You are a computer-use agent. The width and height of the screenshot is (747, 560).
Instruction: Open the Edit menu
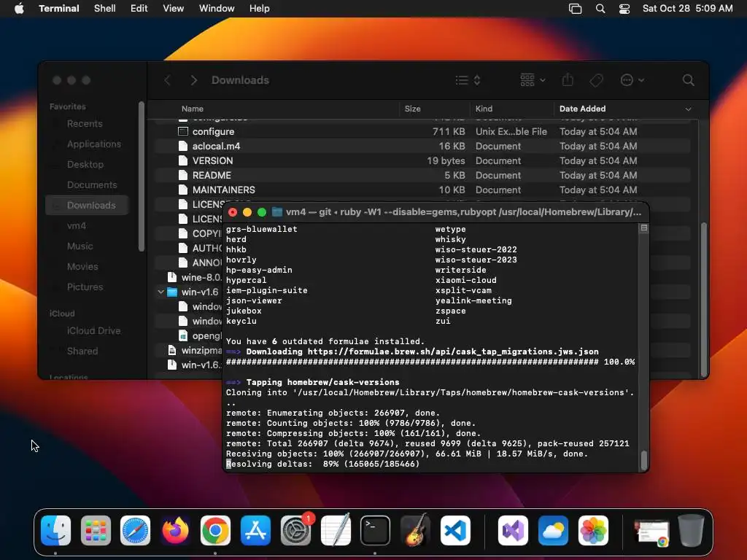point(139,8)
